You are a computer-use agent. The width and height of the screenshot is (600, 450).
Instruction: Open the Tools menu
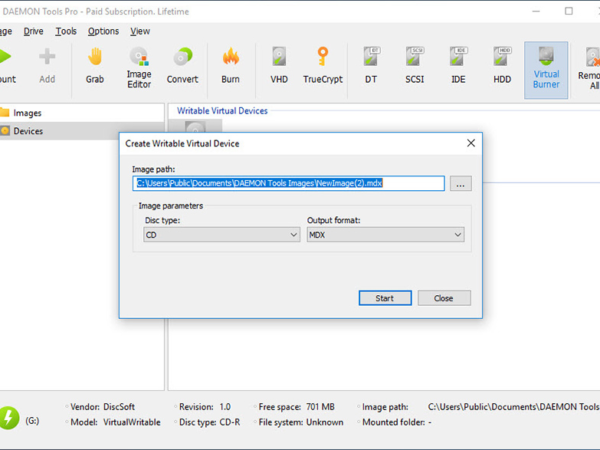(66, 31)
